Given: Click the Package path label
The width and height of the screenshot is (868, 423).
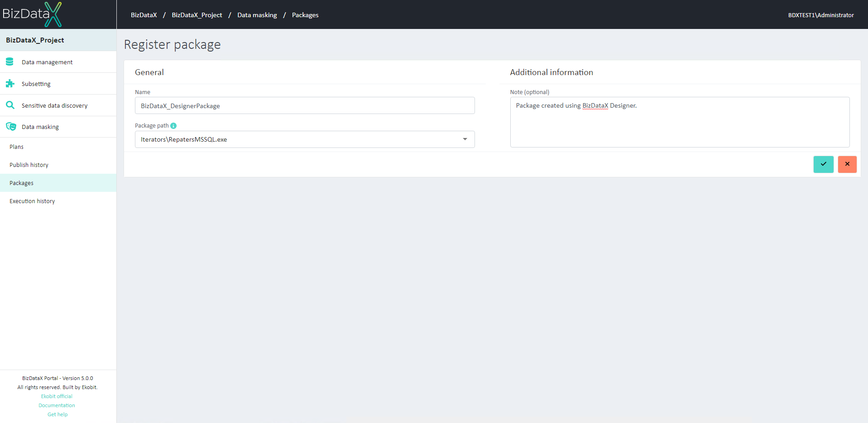Looking at the screenshot, I should (152, 126).
